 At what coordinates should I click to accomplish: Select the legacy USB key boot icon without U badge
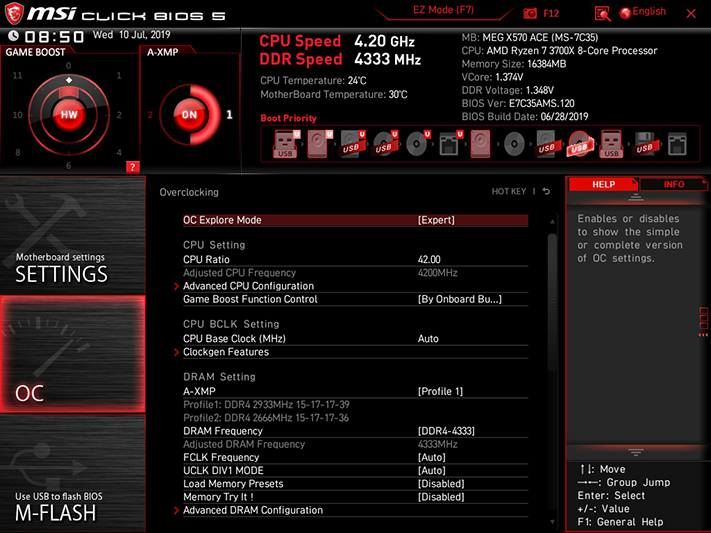click(x=611, y=144)
